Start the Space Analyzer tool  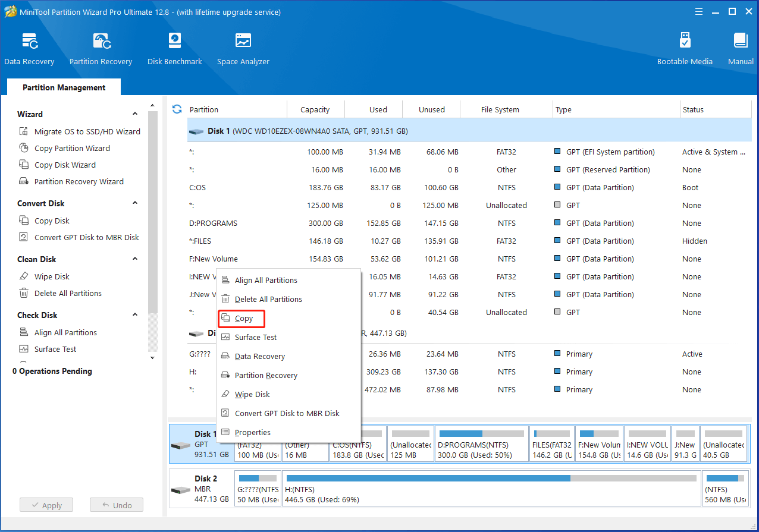tap(243, 42)
